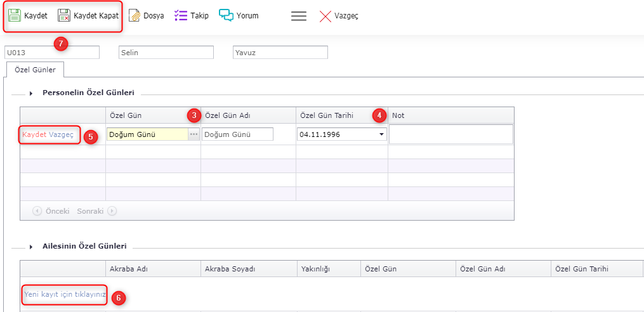Click the red Kaydet link in the row

coord(34,134)
